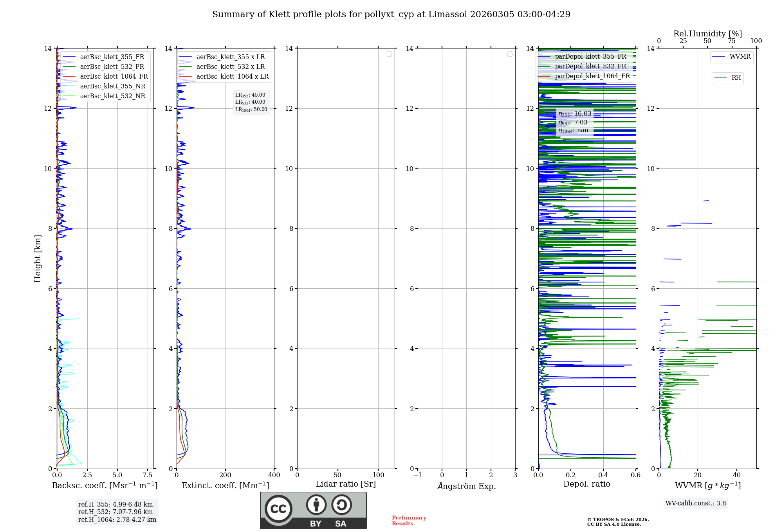Select aerBsc_klett_1064_FR legend entry
The image size is (783, 532).
[114, 77]
